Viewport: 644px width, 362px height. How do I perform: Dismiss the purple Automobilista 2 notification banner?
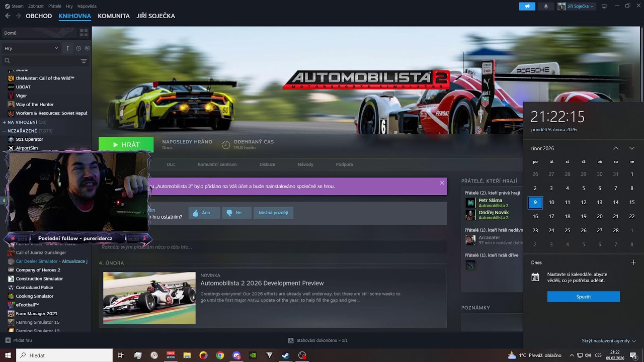(442, 183)
